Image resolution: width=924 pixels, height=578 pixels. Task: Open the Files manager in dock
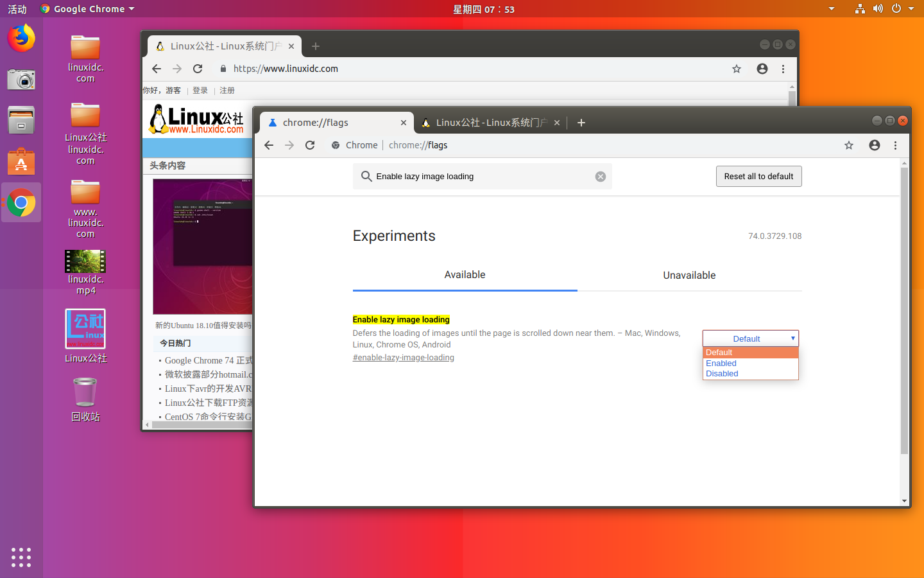click(x=21, y=120)
